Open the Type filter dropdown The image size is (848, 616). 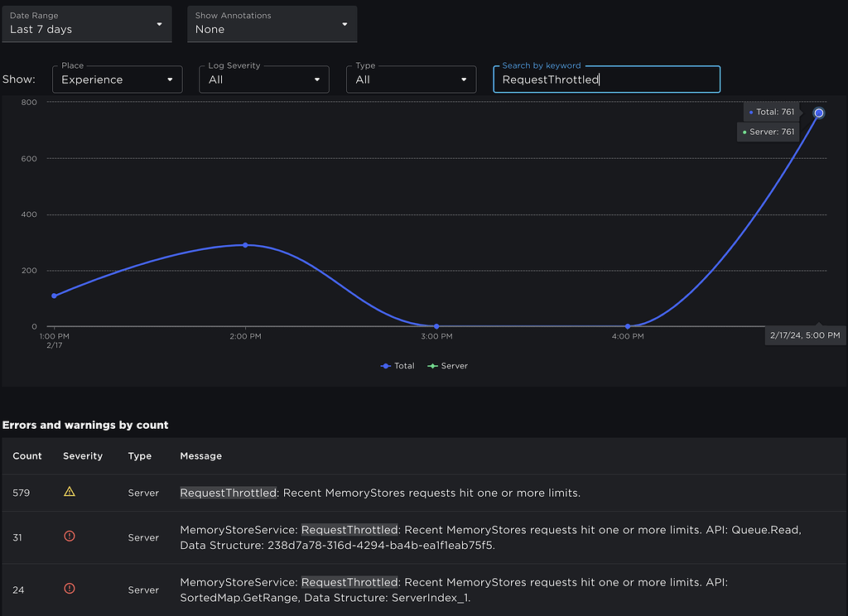point(411,79)
